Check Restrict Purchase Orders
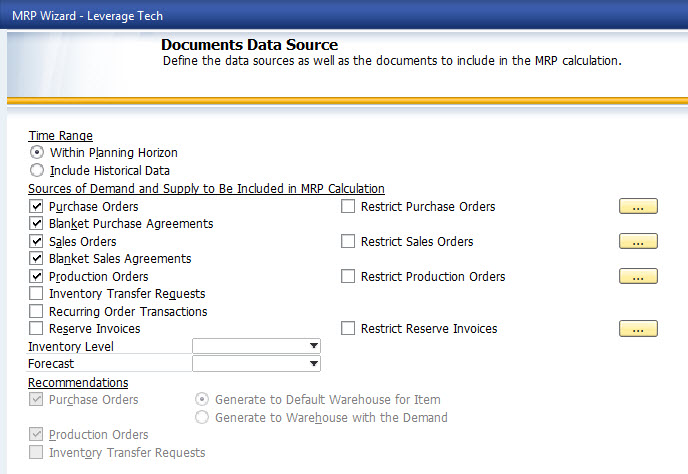Viewport: 688px width, 474px height. click(348, 207)
